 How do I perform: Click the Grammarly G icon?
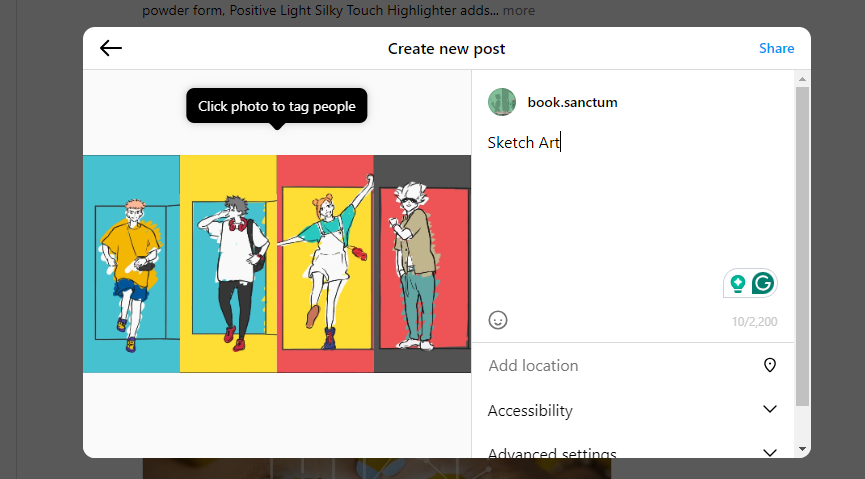(763, 284)
